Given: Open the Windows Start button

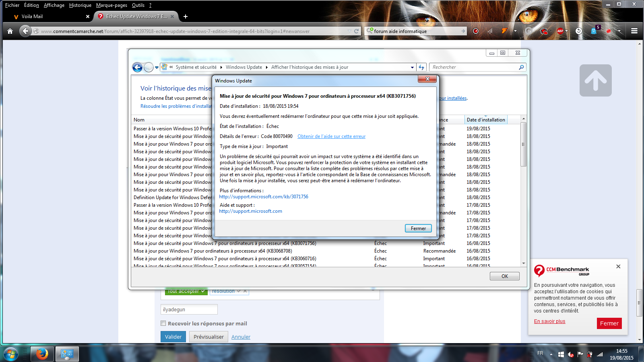Looking at the screenshot, I should point(11,354).
